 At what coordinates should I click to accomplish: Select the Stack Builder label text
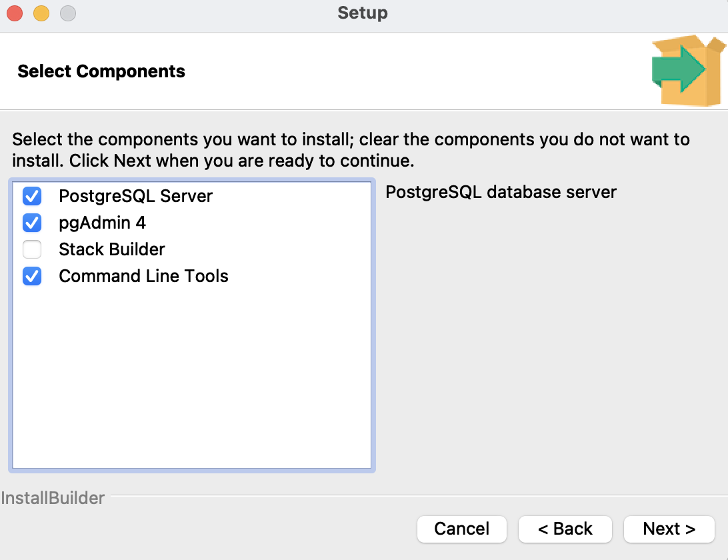tap(112, 249)
